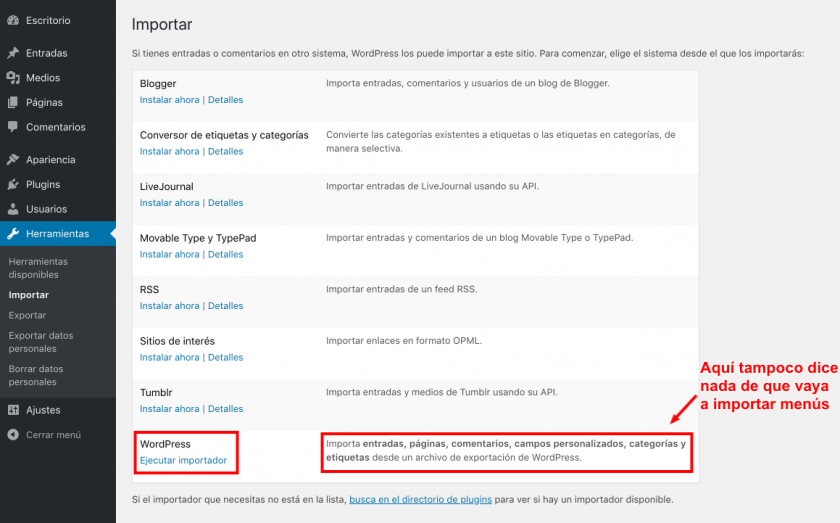Click the Escritorio dashboard icon
840x523 pixels.
point(12,20)
